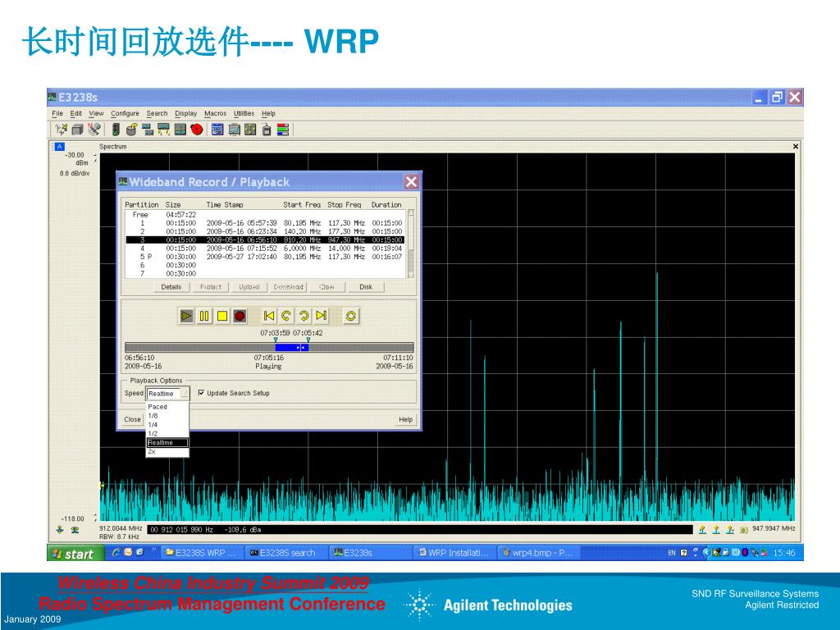Open the Search menu
Viewport: 840px width, 630px height.
[x=157, y=113]
